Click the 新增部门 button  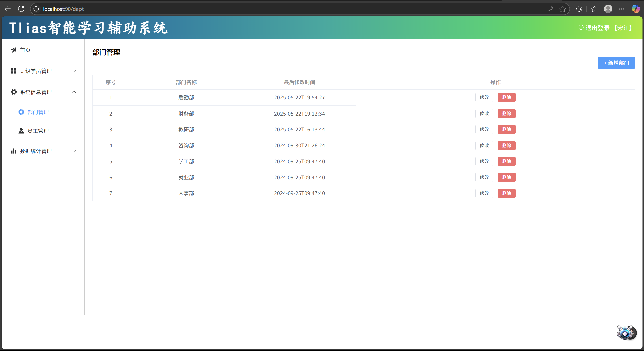pyautogui.click(x=616, y=63)
